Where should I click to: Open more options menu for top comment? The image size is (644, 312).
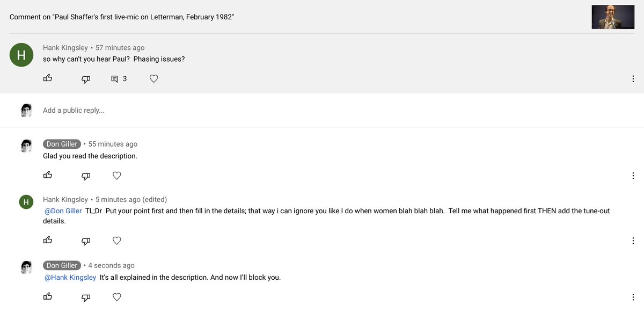pos(633,79)
